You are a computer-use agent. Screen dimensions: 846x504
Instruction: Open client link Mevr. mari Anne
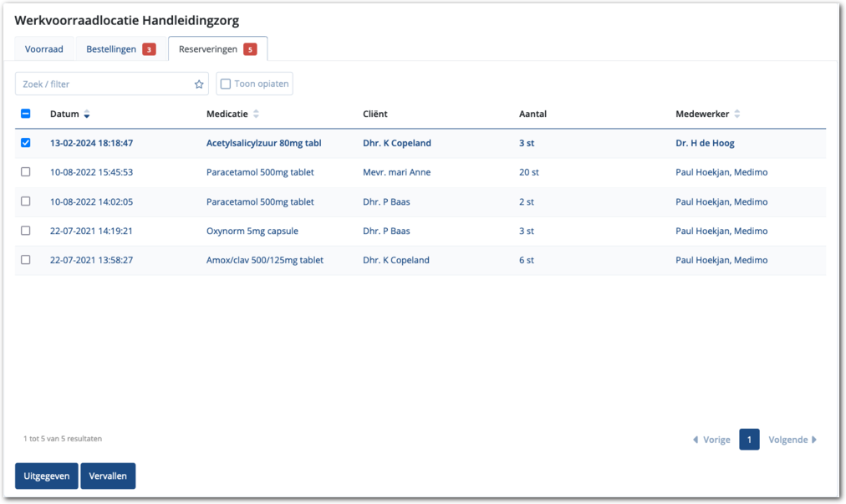point(396,172)
